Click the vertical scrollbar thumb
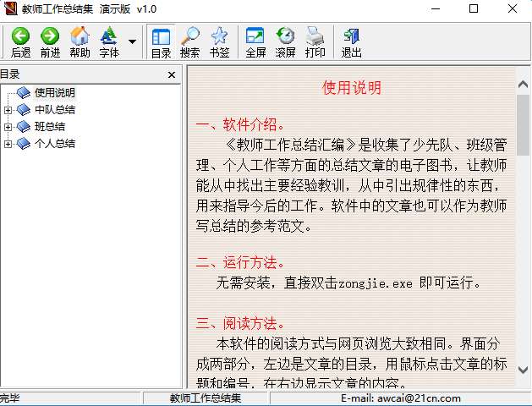This screenshot has width=532, height=406. (523, 125)
